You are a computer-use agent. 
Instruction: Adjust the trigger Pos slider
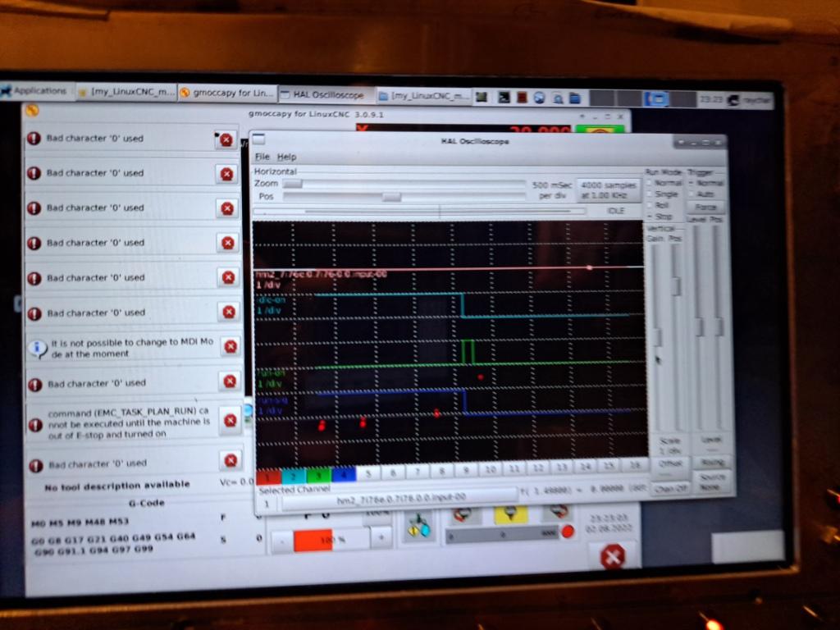(718, 326)
